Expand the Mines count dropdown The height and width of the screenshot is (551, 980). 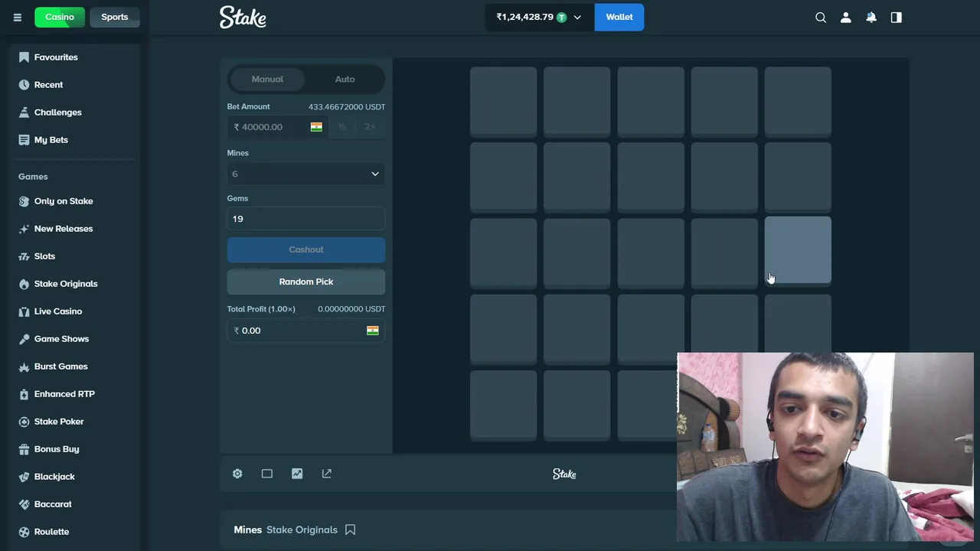coord(306,174)
